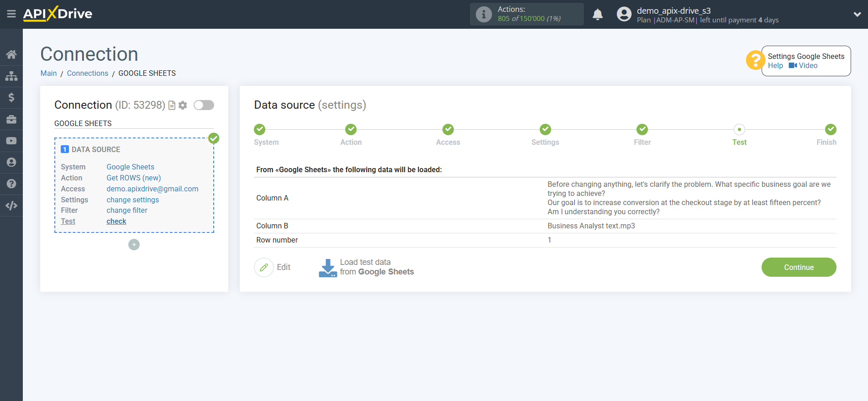The image size is (868, 401).
Task: Open the briefcase icon in the sidebar
Action: pyautogui.click(x=11, y=119)
